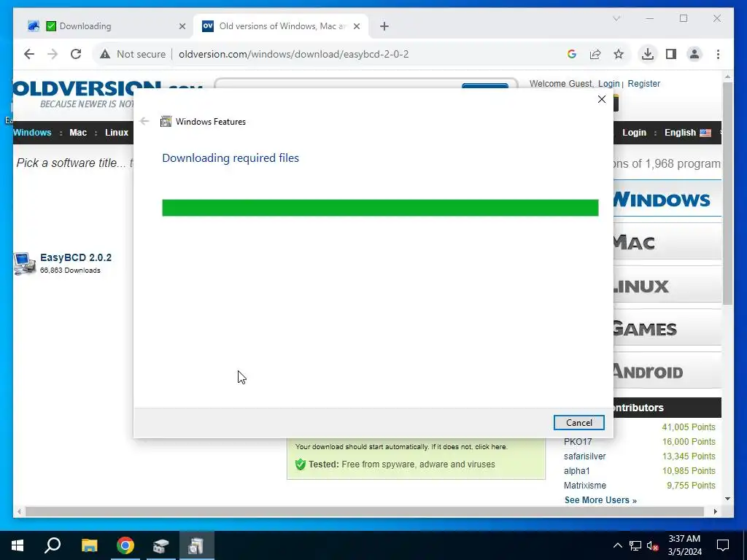Viewport: 747px width, 560px height.
Task: Reload the oldversion.com page
Action: click(76, 54)
